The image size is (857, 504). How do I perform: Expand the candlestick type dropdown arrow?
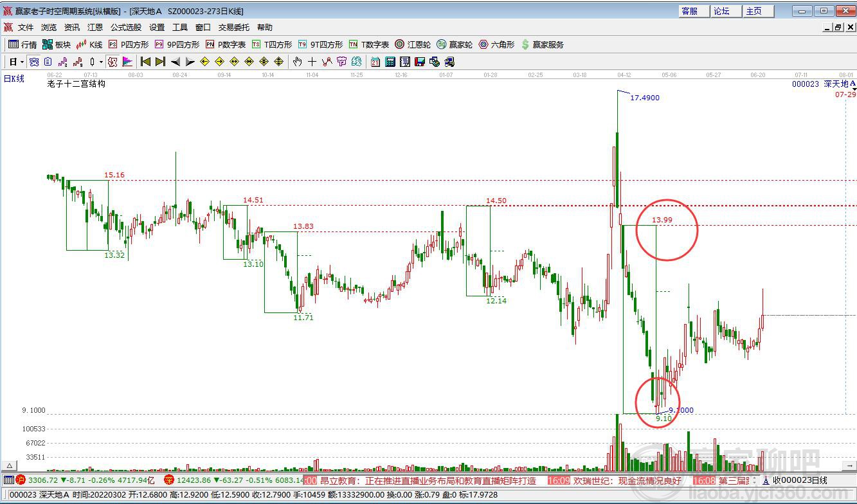click(101, 62)
